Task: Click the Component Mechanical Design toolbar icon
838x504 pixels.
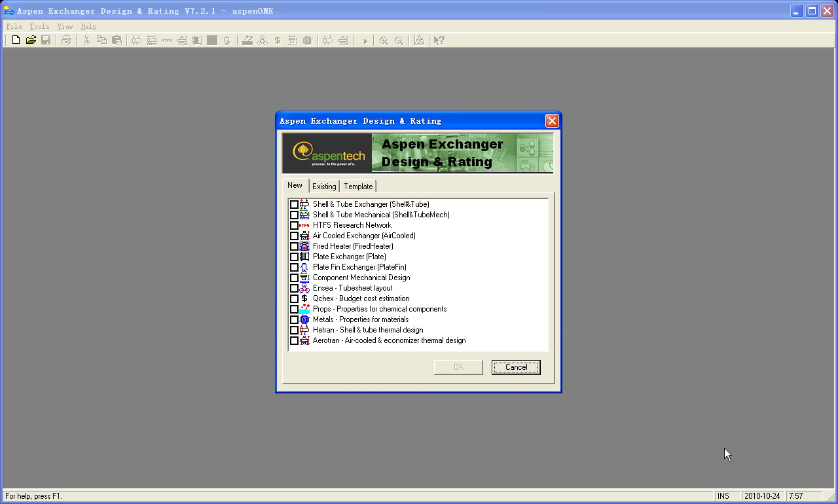Action: pos(293,41)
